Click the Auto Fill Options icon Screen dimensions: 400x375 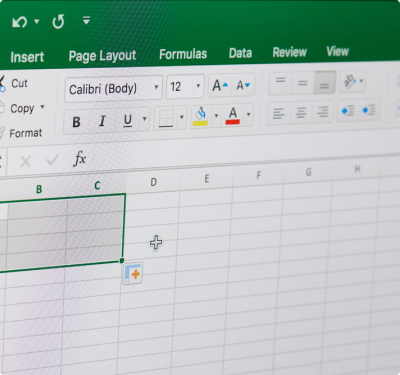tap(133, 273)
